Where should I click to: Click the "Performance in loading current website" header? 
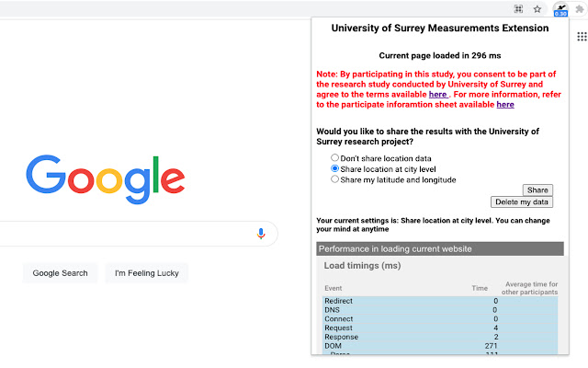(x=438, y=249)
